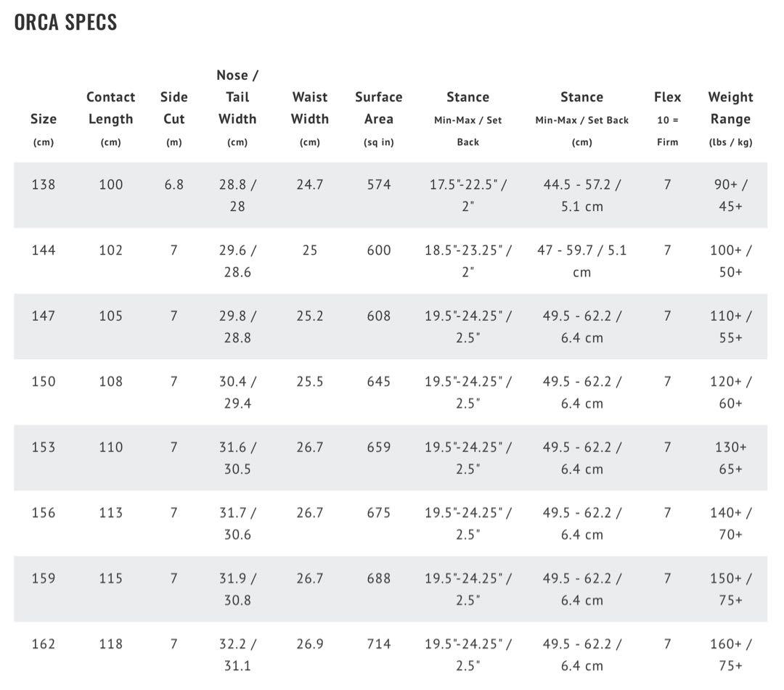784x690 pixels.
Task: Click the 138 size row cell
Action: coord(44,184)
